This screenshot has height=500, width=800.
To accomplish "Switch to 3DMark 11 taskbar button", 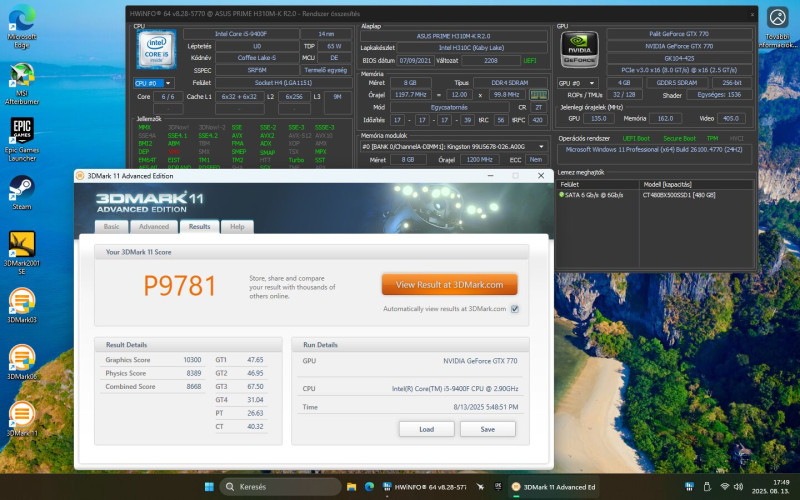I will coord(554,487).
